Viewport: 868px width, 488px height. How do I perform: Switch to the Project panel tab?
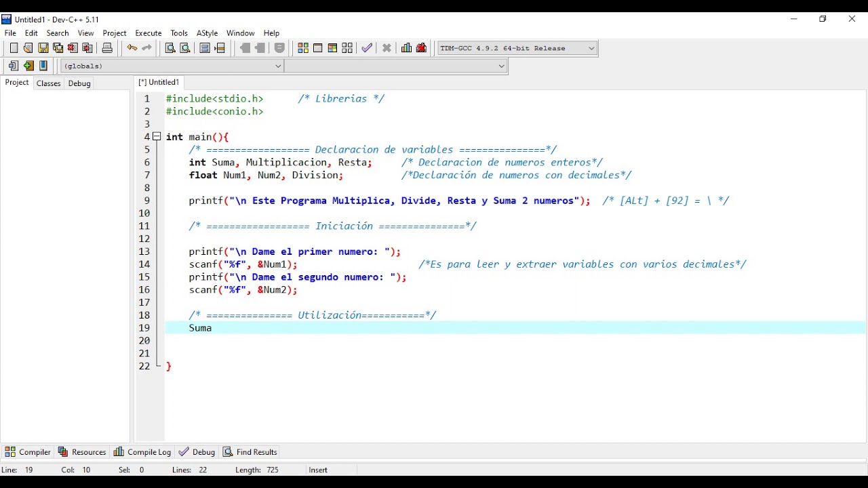(x=17, y=83)
